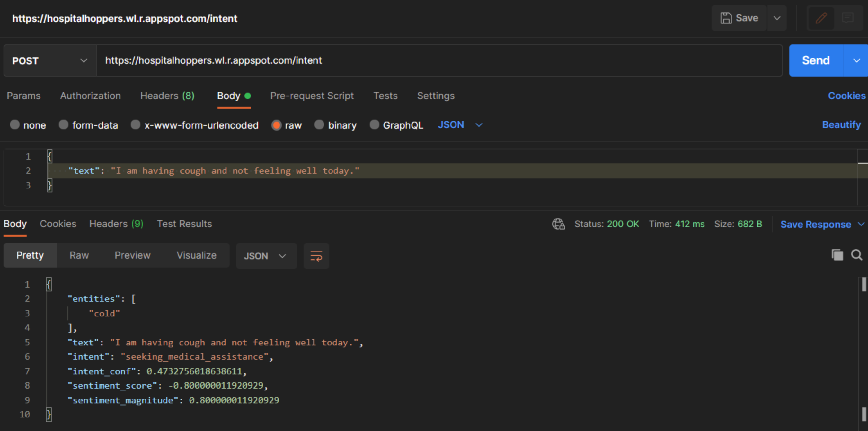Select the binary radio option

coord(319,125)
